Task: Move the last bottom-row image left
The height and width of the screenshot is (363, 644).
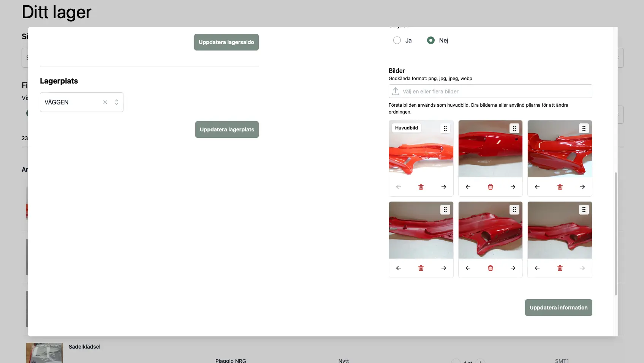Action: (x=537, y=268)
